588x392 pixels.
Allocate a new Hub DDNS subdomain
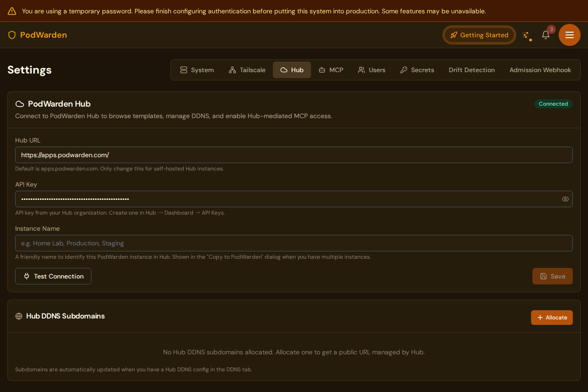[x=552, y=317]
